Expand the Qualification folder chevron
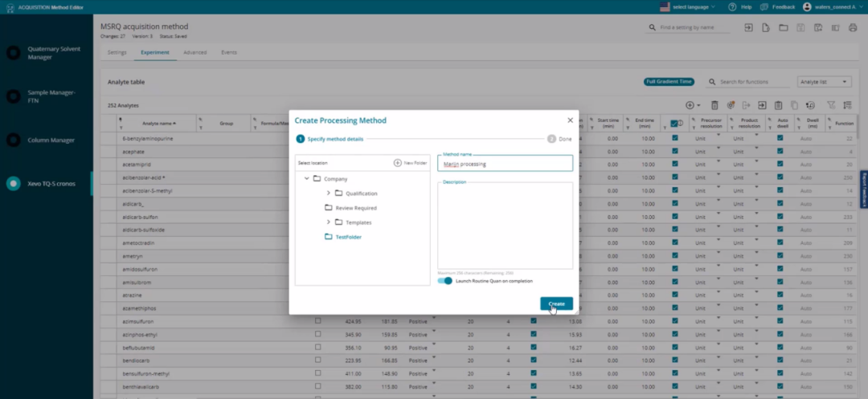This screenshot has width=868, height=399. pos(328,193)
